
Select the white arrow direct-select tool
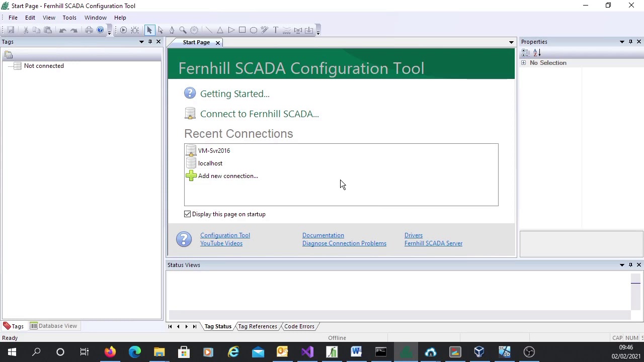(160, 30)
